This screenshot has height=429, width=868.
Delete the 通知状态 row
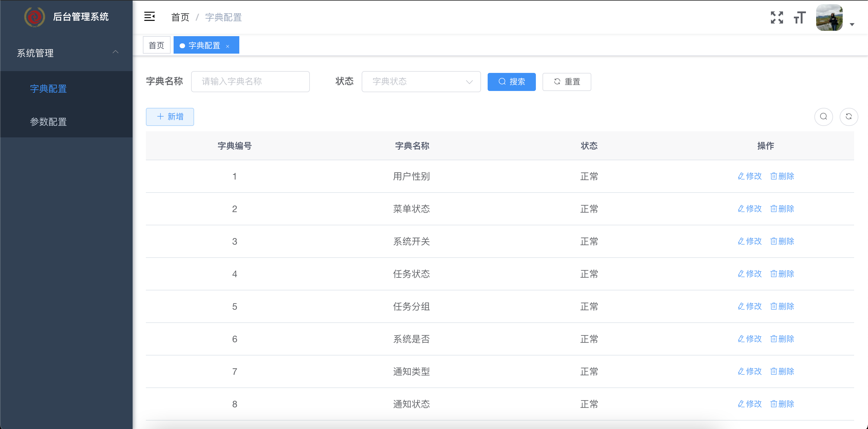782,404
